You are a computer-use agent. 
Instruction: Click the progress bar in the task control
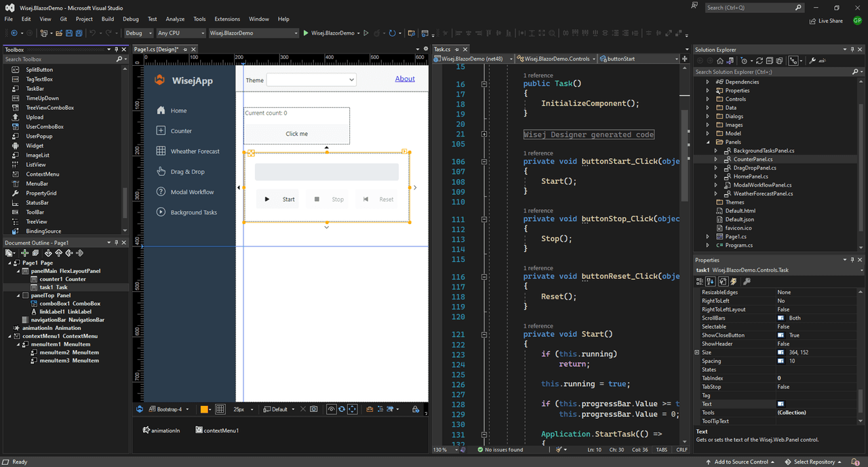coord(327,172)
